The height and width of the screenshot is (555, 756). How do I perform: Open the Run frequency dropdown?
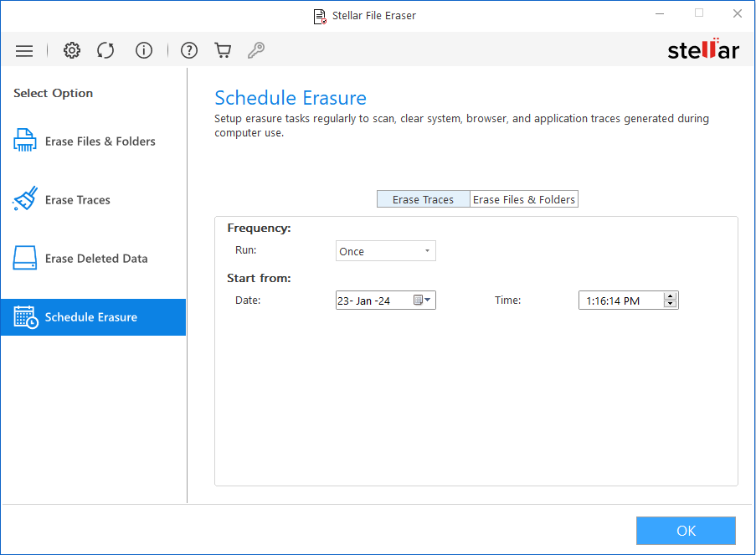pos(385,250)
